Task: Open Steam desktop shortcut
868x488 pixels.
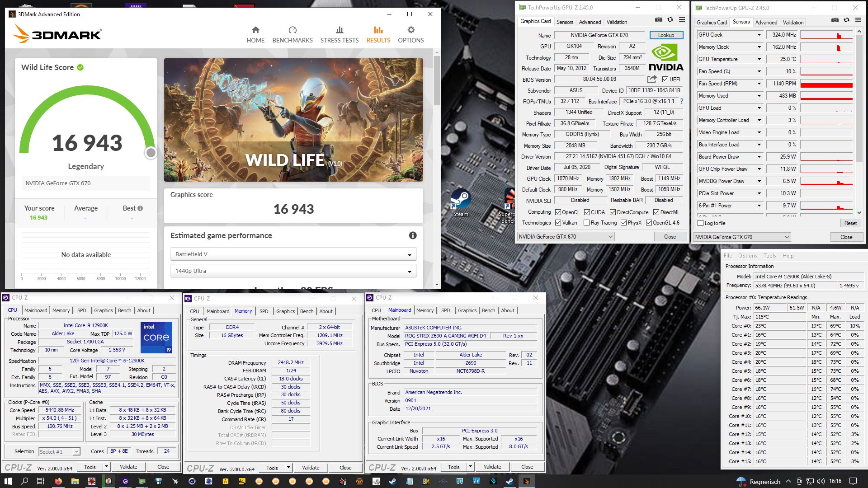Action: coord(461,203)
